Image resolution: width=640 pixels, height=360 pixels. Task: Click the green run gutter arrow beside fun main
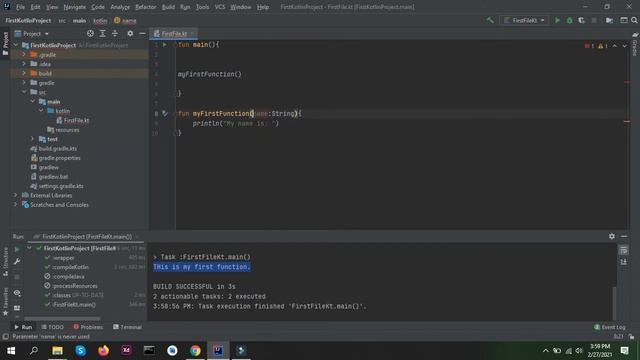click(165, 44)
